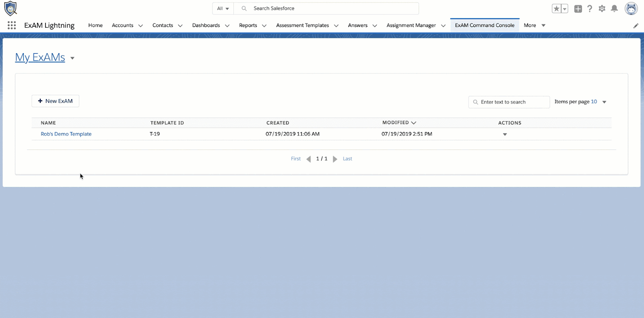Click the ExAM shield logo

pyautogui.click(x=10, y=8)
